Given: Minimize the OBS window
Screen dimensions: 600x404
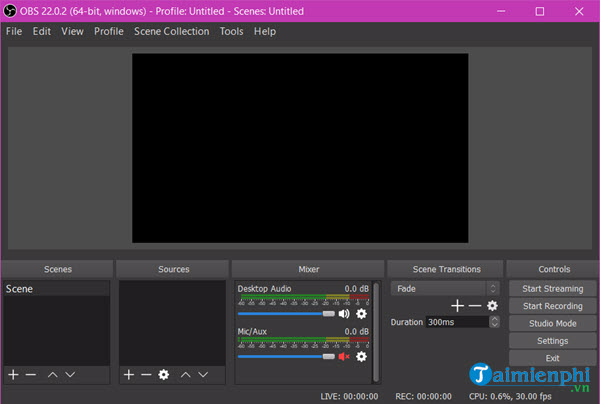Looking at the screenshot, I should click(x=501, y=11).
